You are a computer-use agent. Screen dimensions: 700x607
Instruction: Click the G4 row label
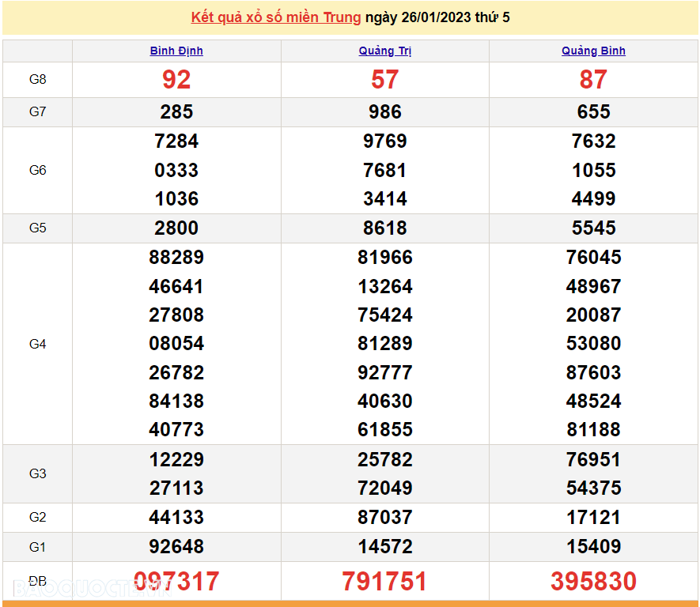click(x=37, y=344)
